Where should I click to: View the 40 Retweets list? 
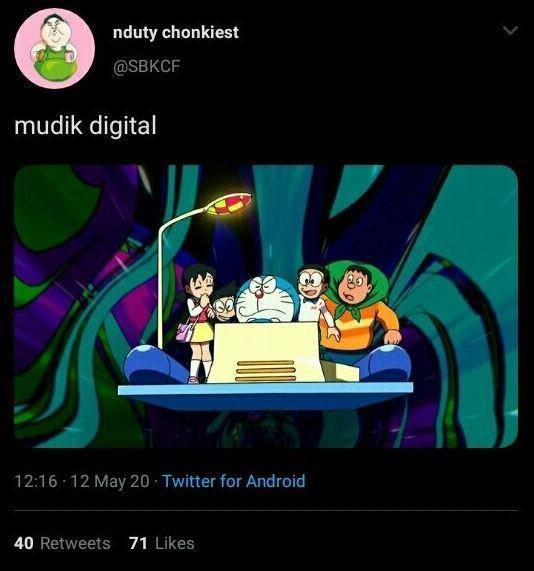pos(62,543)
